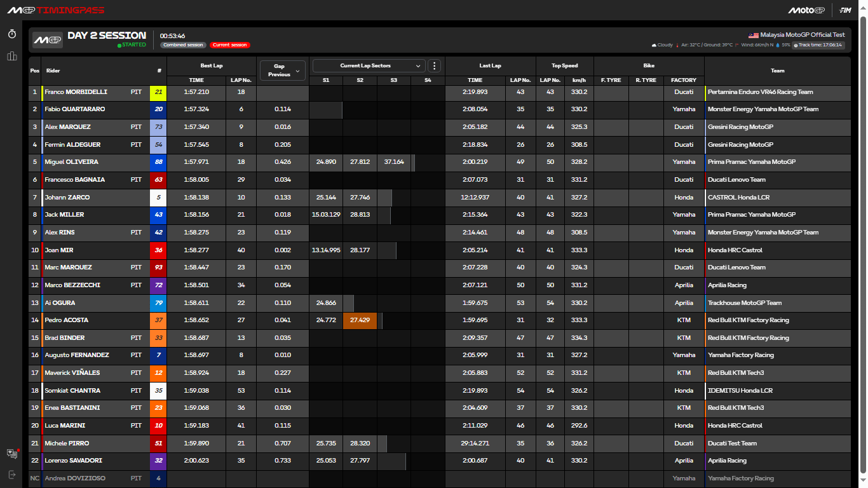
Task: Select the Combined session pill
Action: click(183, 45)
